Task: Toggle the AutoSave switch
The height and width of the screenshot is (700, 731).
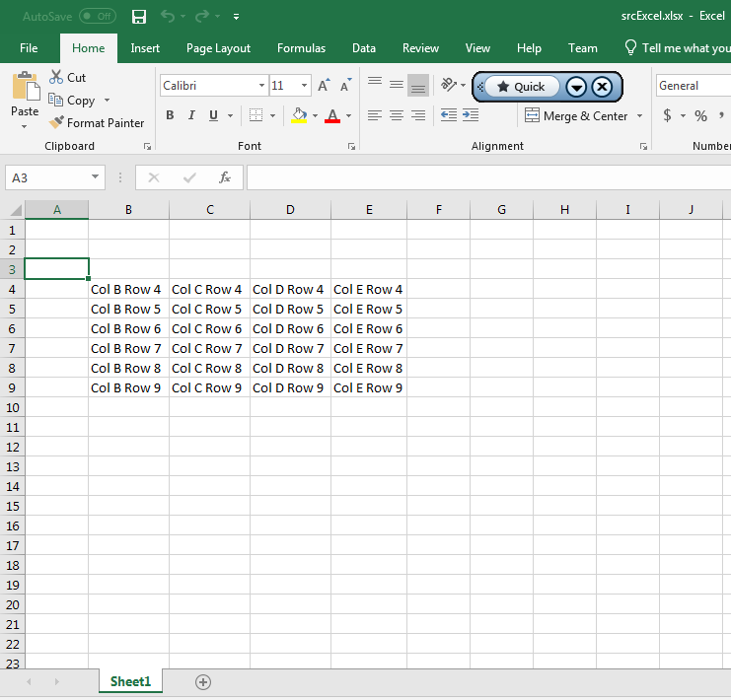Action: (97, 17)
